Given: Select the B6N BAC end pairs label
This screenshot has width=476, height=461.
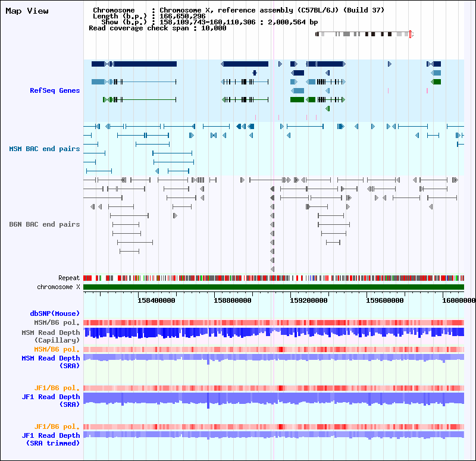Looking at the screenshot, I should [44, 224].
